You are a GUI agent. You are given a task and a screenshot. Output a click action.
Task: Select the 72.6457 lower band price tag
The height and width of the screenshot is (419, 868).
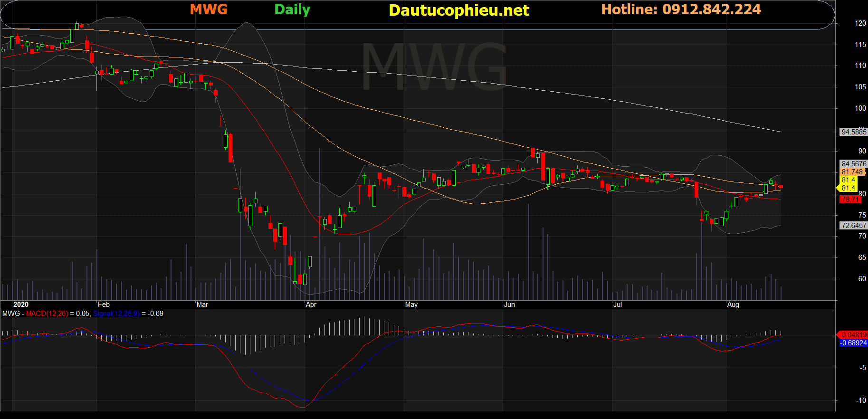coord(854,226)
